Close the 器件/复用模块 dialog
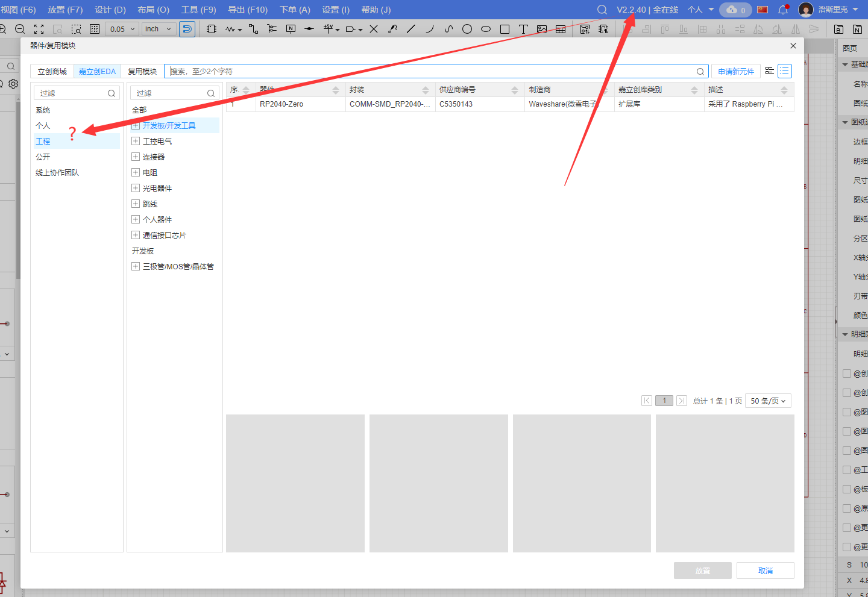 tap(793, 46)
